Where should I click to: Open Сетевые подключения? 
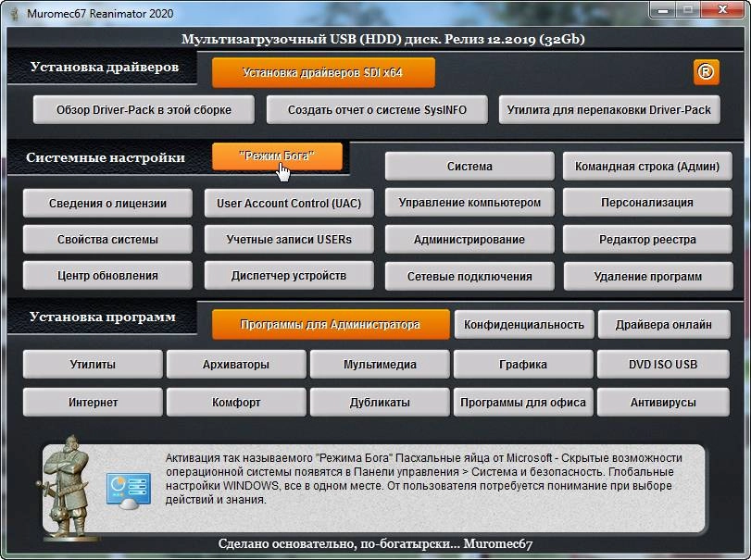(469, 276)
